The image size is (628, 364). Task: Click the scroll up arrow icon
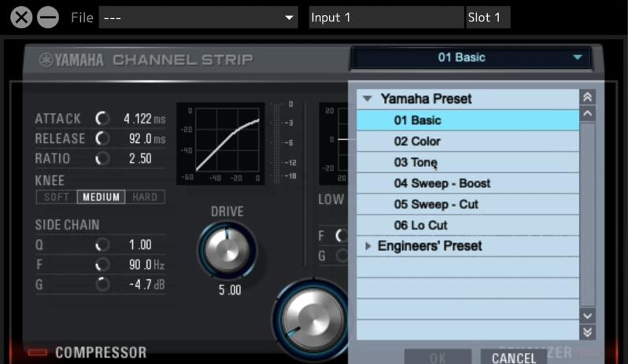pos(588,113)
